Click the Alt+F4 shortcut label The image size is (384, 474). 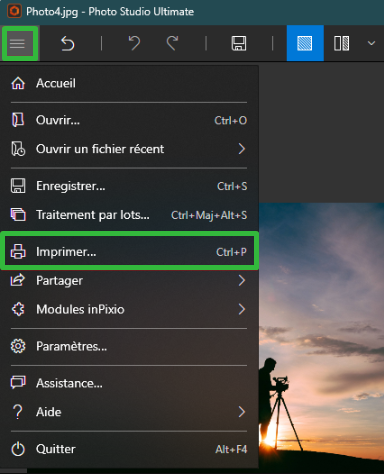tap(231, 449)
